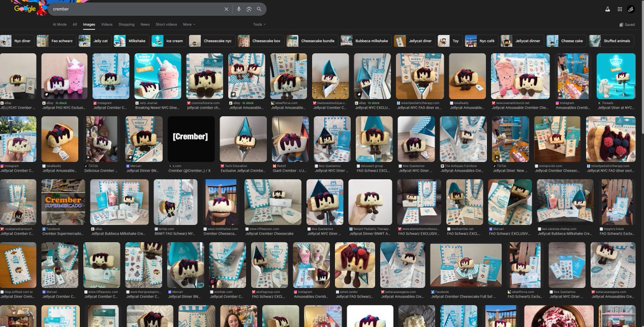Open Search Labs flask icon

608,9
